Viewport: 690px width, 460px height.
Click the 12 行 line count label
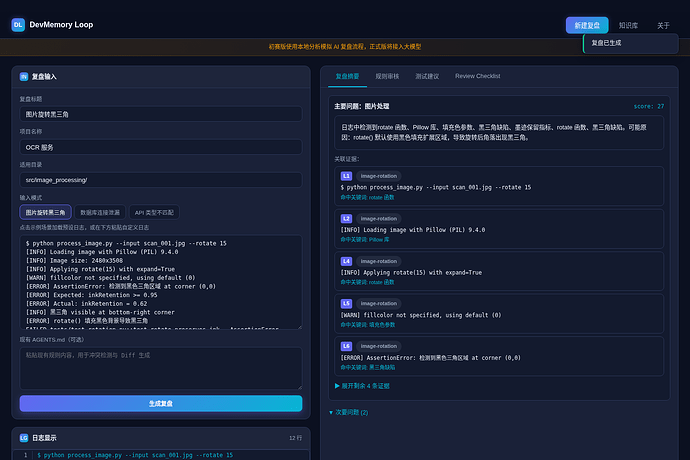295,438
